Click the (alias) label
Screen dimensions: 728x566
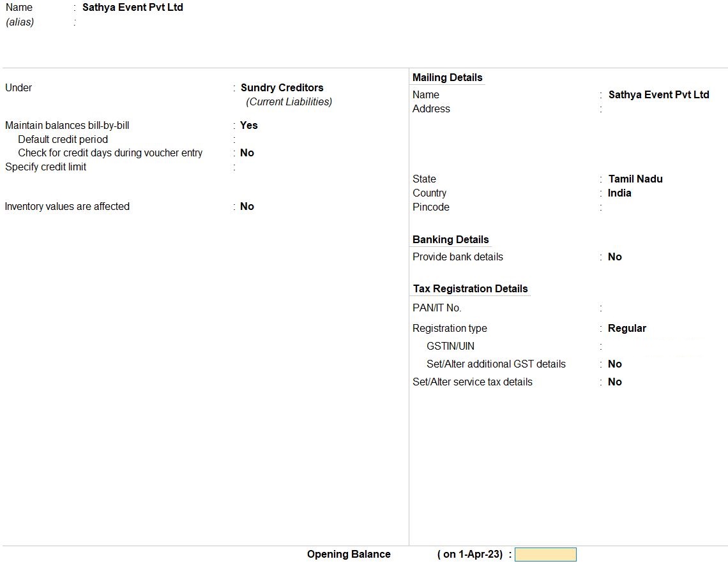pyautogui.click(x=20, y=22)
